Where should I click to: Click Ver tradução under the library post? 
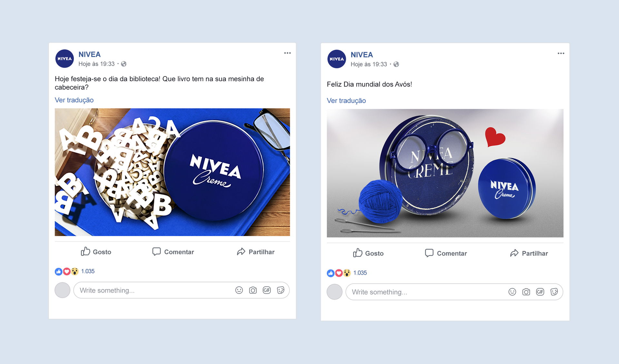coord(74,100)
